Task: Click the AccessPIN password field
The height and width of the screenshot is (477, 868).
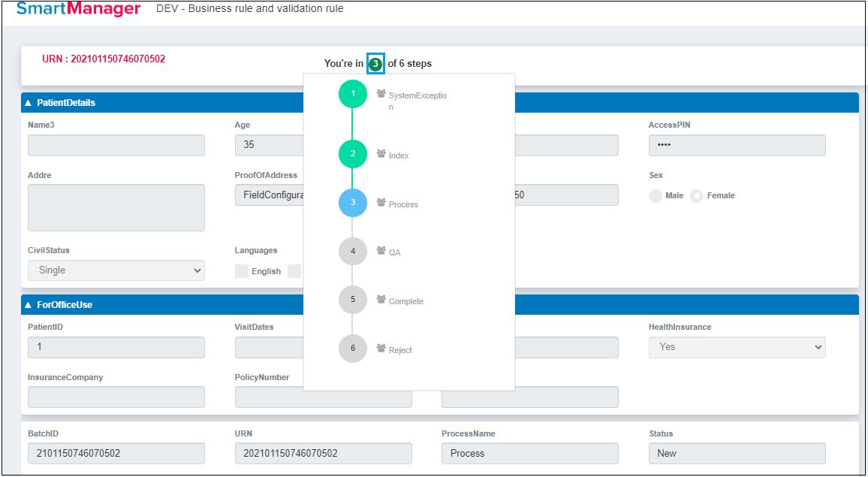Action: 737,146
